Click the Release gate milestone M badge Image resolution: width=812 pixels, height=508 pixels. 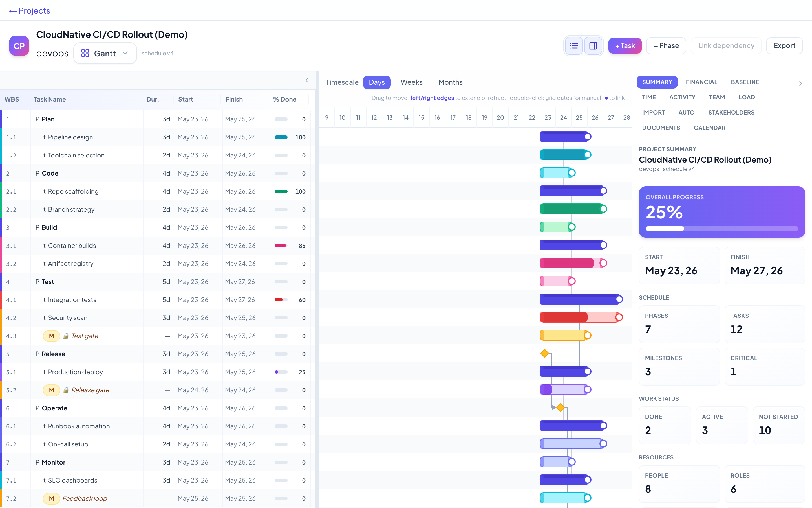(51, 390)
